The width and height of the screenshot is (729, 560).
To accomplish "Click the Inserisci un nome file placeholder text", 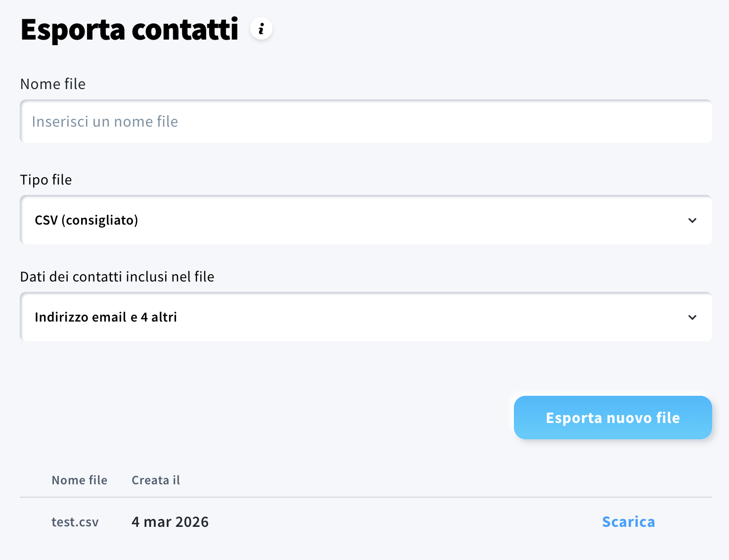I will click(x=105, y=122).
